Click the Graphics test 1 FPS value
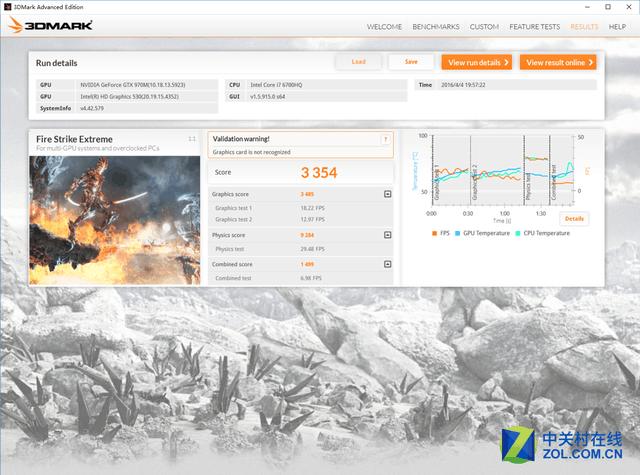The height and width of the screenshot is (475, 640). tap(313, 208)
